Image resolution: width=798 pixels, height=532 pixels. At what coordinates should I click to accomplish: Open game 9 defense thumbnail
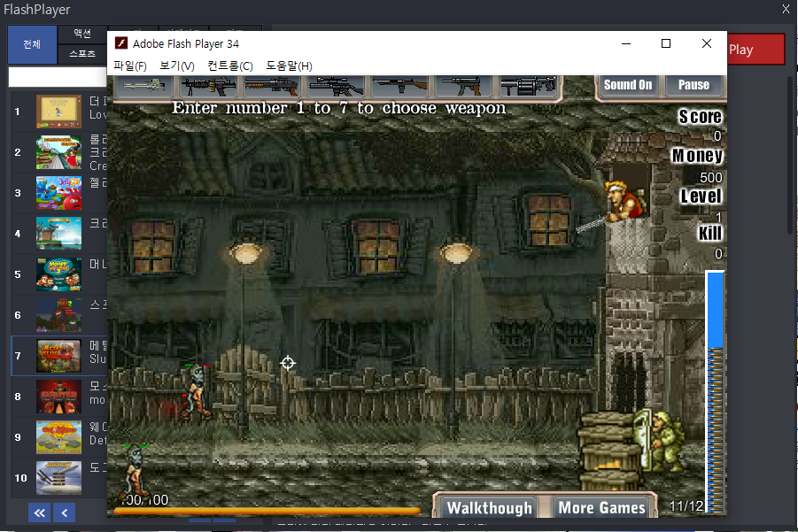point(58,437)
